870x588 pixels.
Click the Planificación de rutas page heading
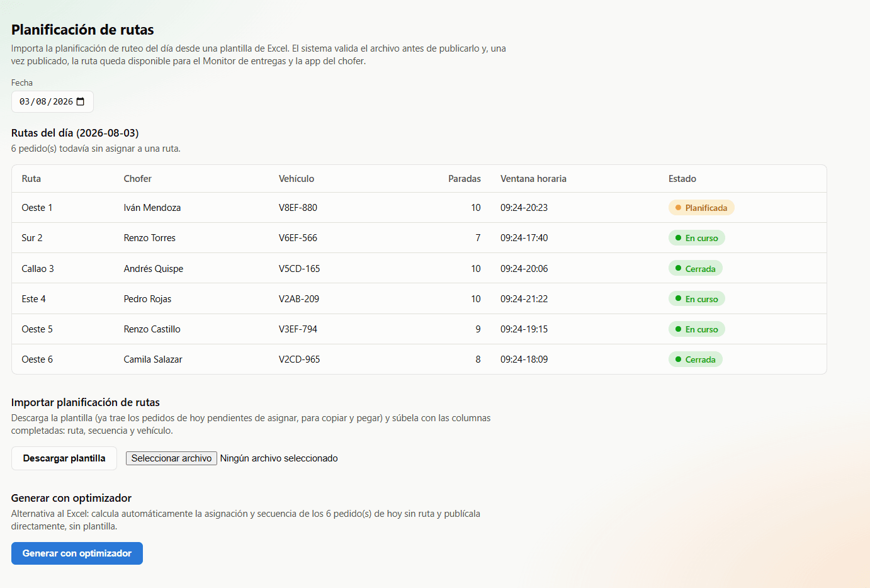coord(82,30)
